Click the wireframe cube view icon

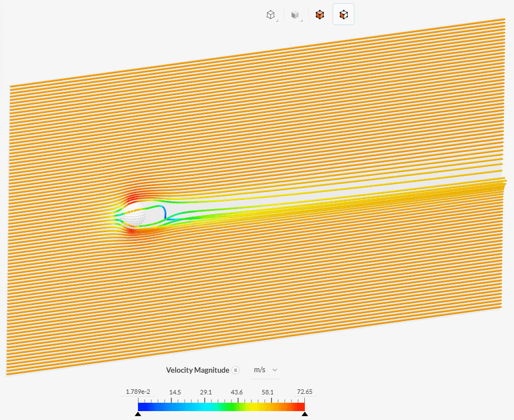click(271, 15)
